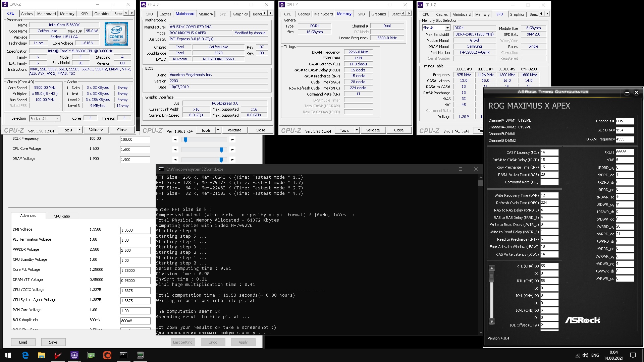The height and width of the screenshot is (362, 644).
Task: Click the CPU Core Voltage slider handle
Action: click(x=221, y=150)
